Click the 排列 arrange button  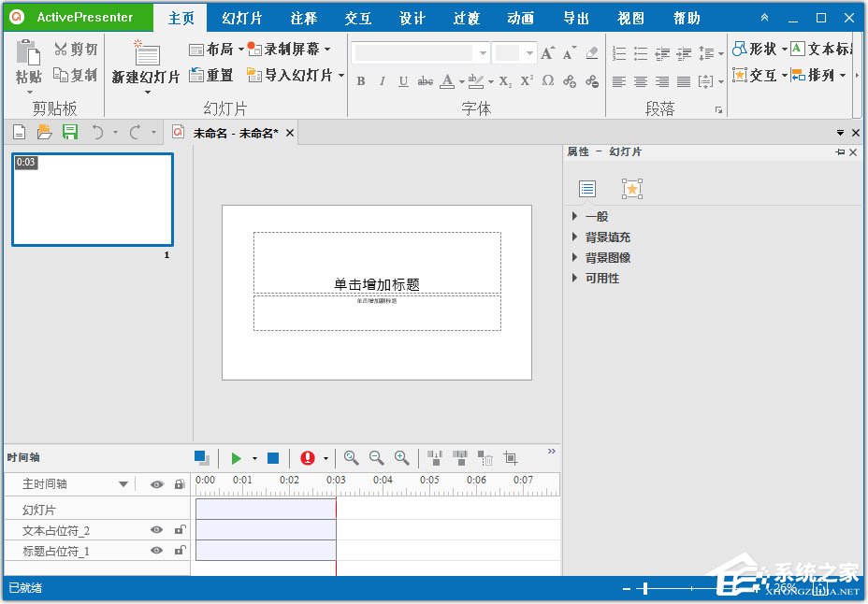coord(817,75)
